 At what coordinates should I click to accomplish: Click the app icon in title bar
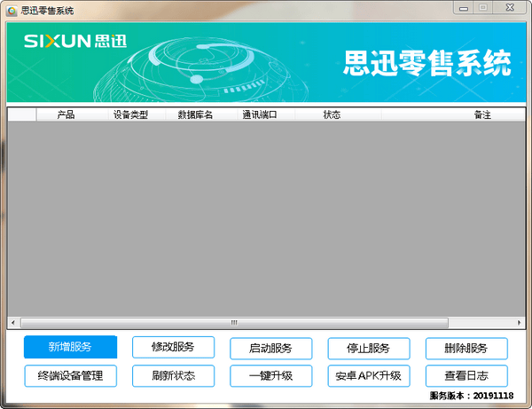click(11, 10)
